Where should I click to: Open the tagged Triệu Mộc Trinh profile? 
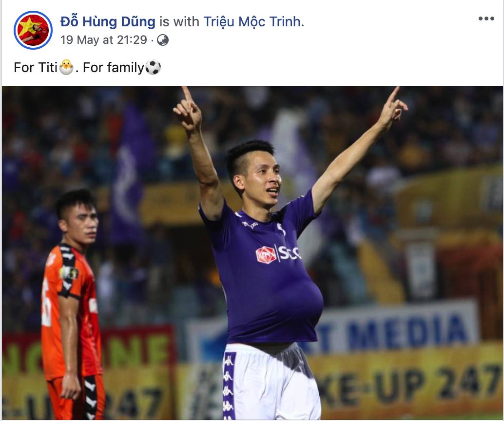pyautogui.click(x=252, y=22)
